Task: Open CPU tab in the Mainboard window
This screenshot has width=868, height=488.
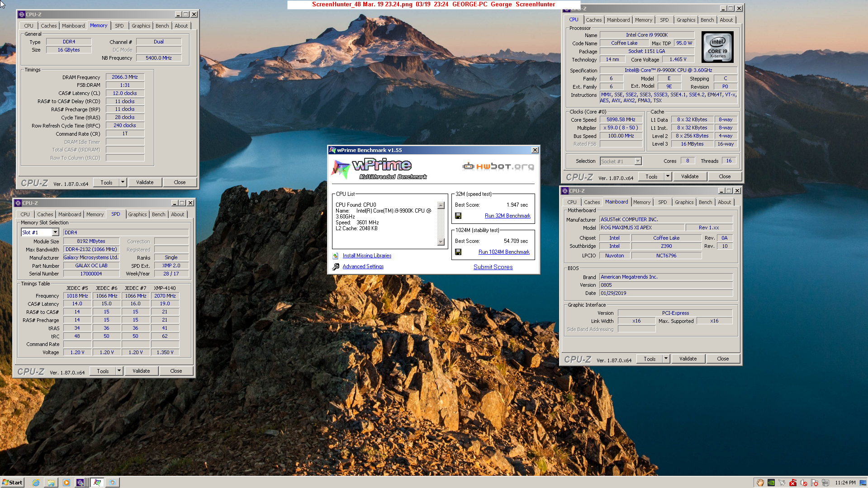Action: tap(572, 202)
